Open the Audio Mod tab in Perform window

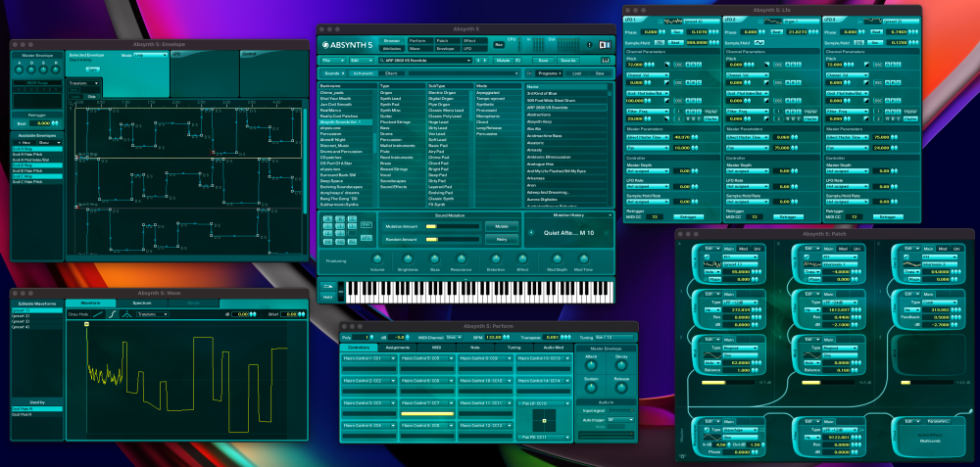(x=554, y=348)
